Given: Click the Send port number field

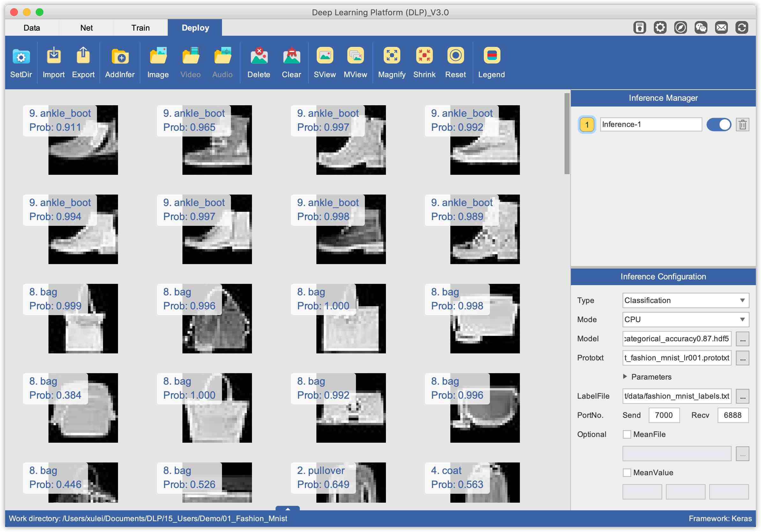Looking at the screenshot, I should click(x=663, y=415).
